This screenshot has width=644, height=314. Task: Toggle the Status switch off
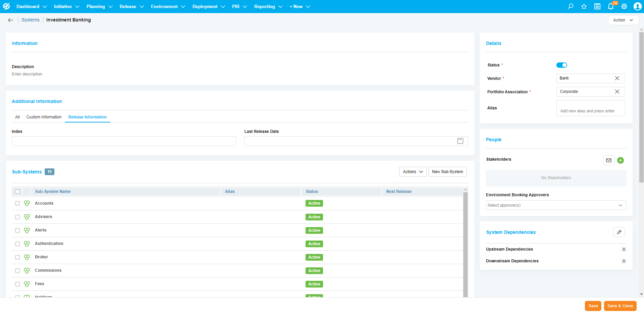(561, 65)
